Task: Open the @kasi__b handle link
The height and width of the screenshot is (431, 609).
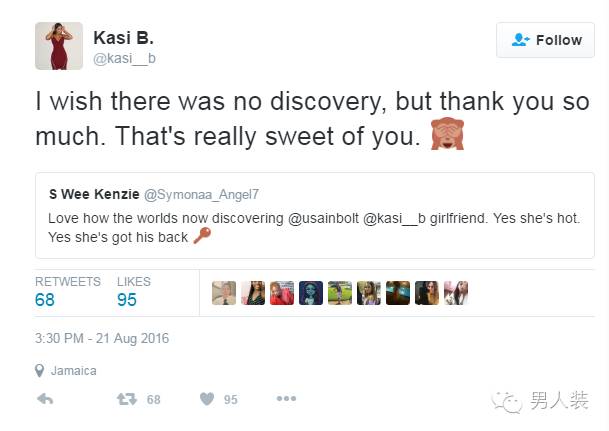Action: click(x=124, y=59)
